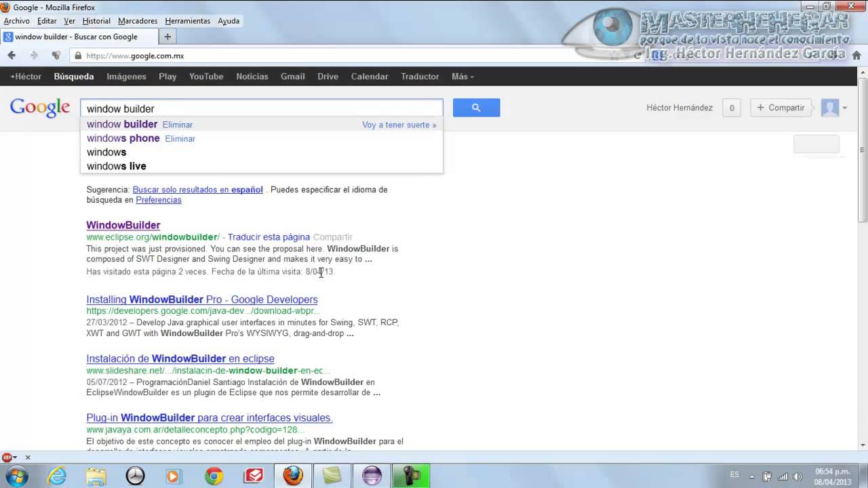868x488 pixels.
Task: Switch to Eclipse in the taskbar
Action: click(x=372, y=476)
